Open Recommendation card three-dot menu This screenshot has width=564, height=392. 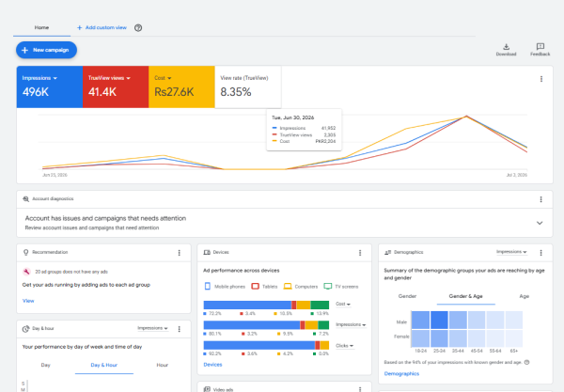(x=180, y=253)
